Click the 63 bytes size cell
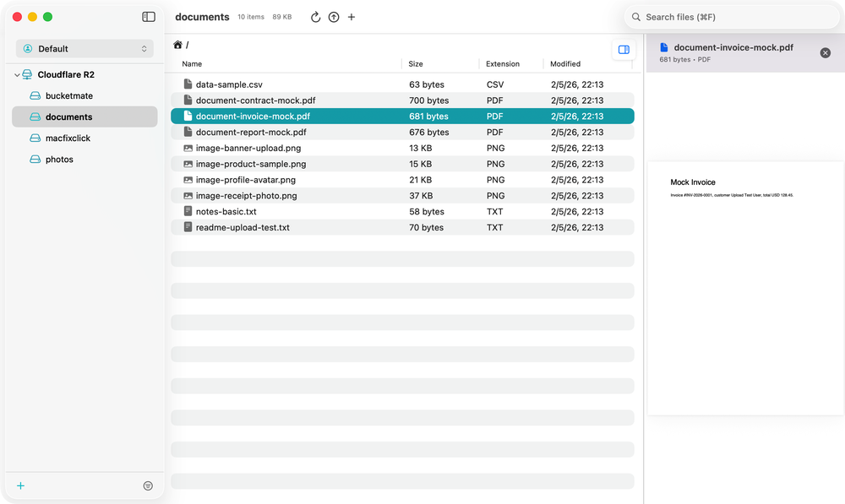Image resolution: width=845 pixels, height=504 pixels. pos(426,84)
